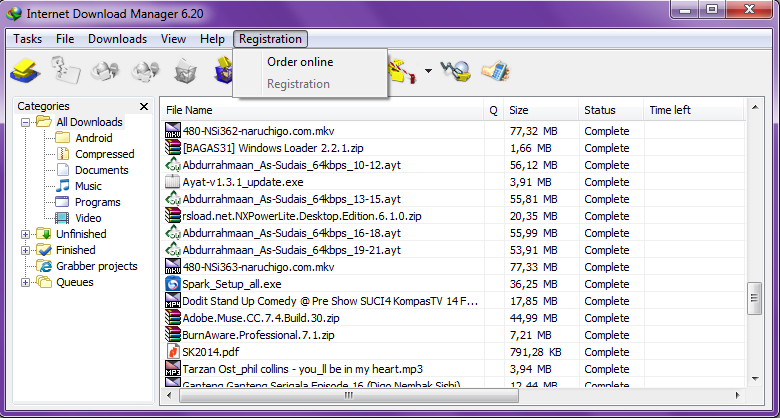Click the Music note icon in Categories
780x418 pixels.
click(62, 186)
